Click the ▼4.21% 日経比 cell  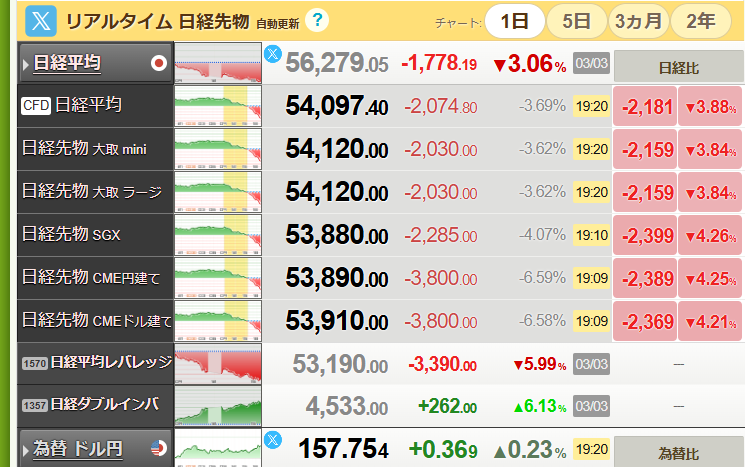coord(710,322)
